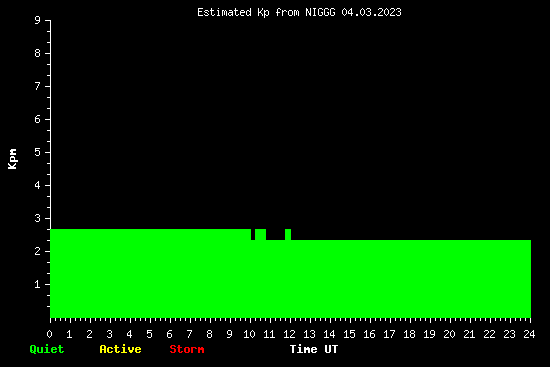Select the green Quiet legend label
This screenshot has height=367, width=550.
pyautogui.click(x=47, y=349)
